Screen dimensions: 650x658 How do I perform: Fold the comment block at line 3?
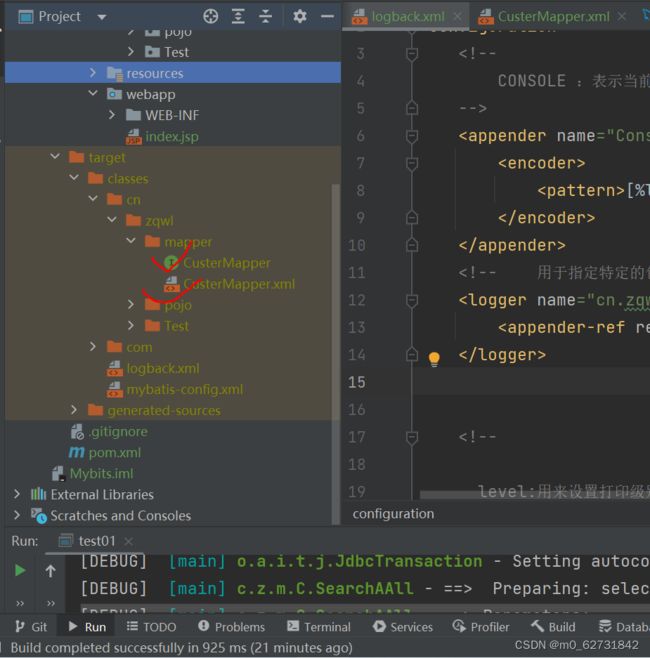[x=412, y=54]
